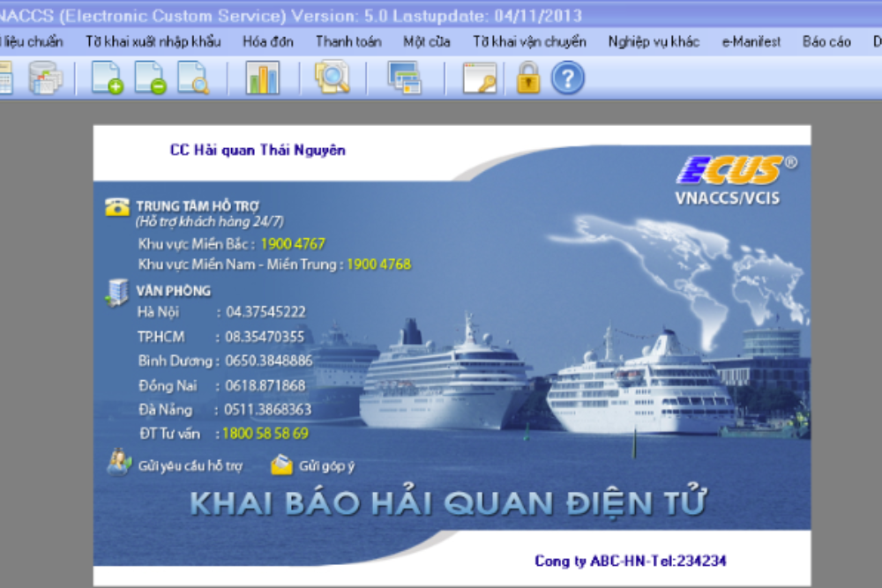
Task: Open the bar chart statistics icon
Action: [x=262, y=78]
